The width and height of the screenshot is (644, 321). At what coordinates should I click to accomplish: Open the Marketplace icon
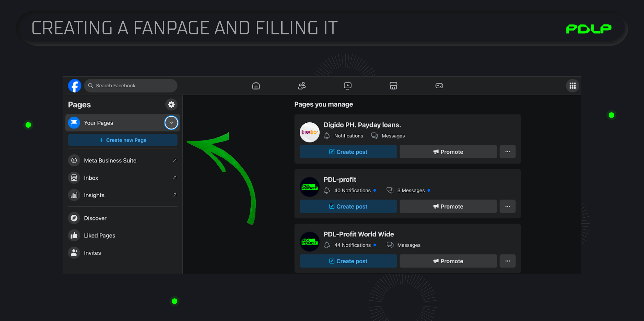pos(393,86)
